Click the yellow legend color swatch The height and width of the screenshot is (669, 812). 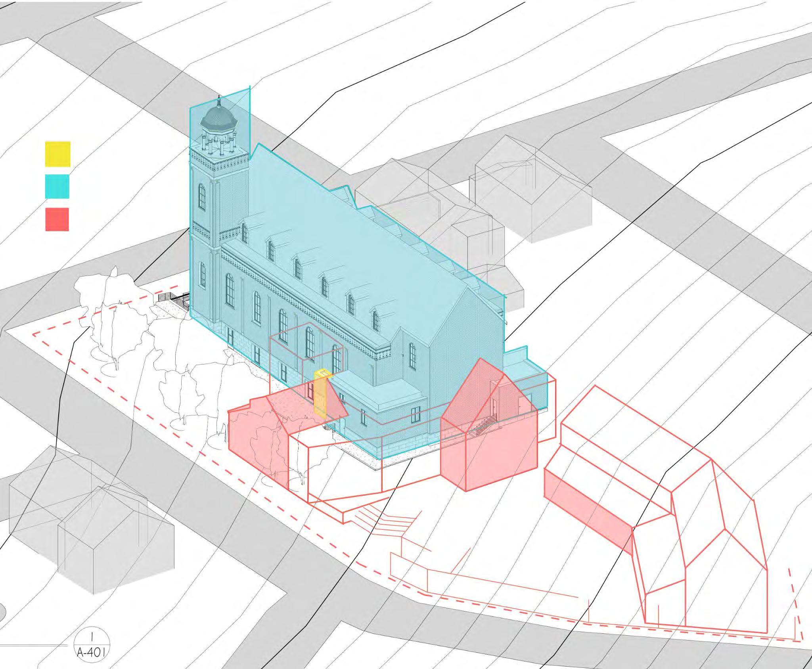click(57, 154)
